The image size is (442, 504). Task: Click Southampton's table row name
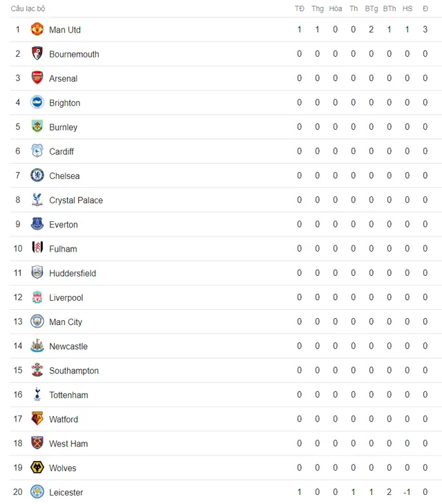[74, 371]
